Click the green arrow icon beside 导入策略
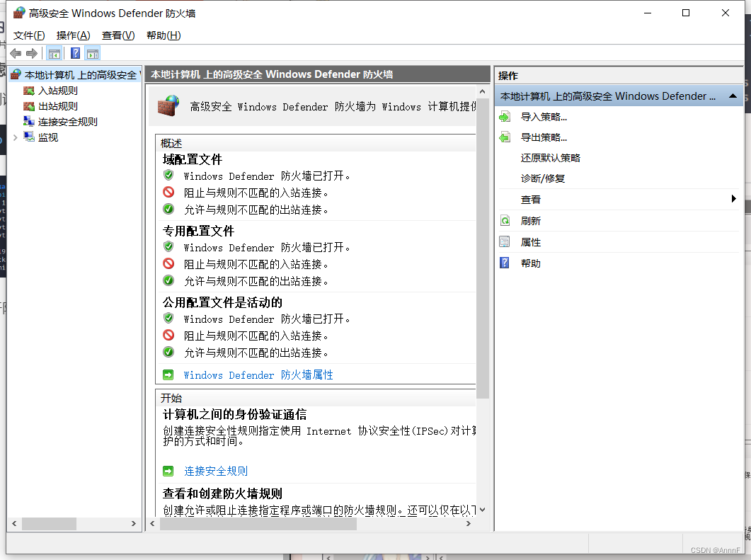Screen dimensions: 751x560 pos(505,117)
